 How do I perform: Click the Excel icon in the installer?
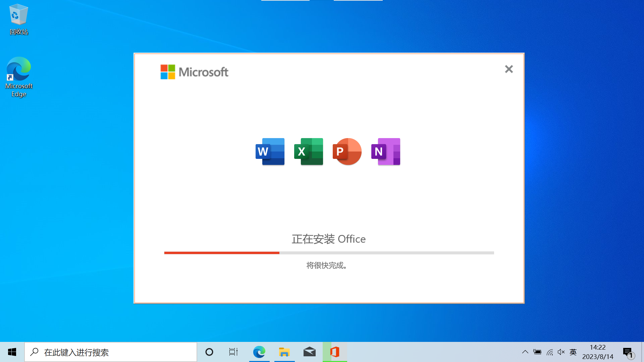[x=309, y=152]
